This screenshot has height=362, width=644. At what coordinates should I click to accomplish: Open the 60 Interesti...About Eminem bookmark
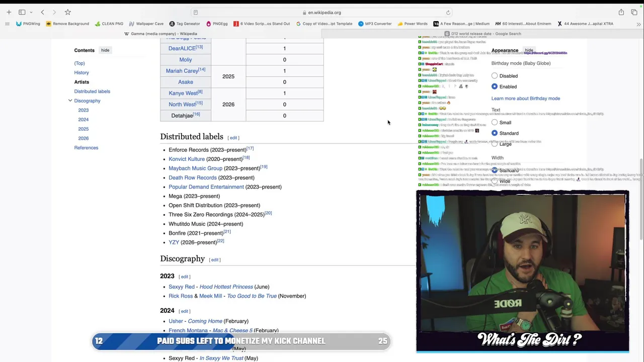pyautogui.click(x=523, y=24)
